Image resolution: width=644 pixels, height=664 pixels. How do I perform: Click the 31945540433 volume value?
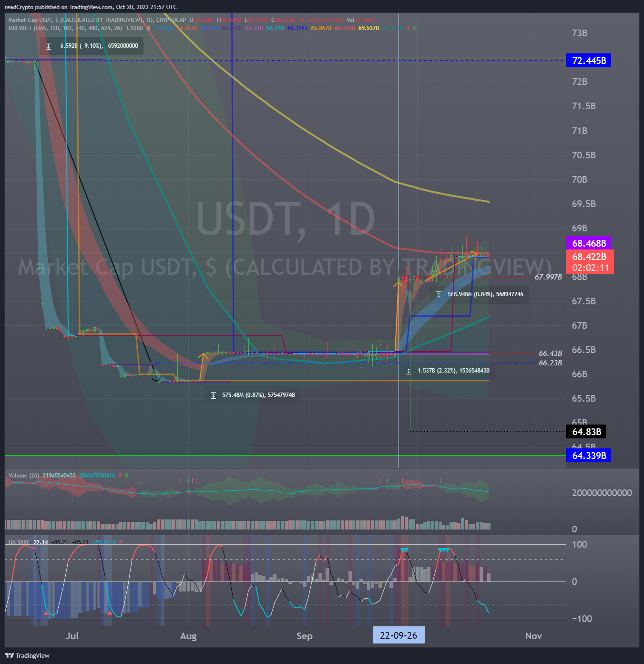59,476
